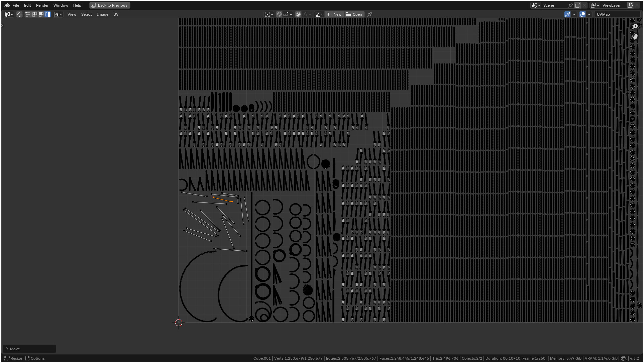This screenshot has height=363, width=644.
Task: Click Back to Previous button
Action: (110, 5)
